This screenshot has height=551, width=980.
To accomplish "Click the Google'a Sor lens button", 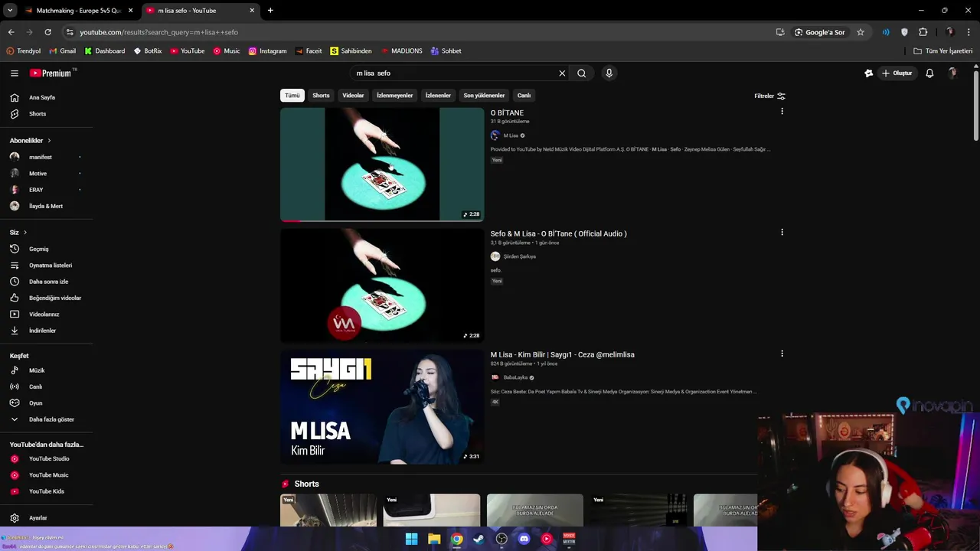I will [819, 32].
